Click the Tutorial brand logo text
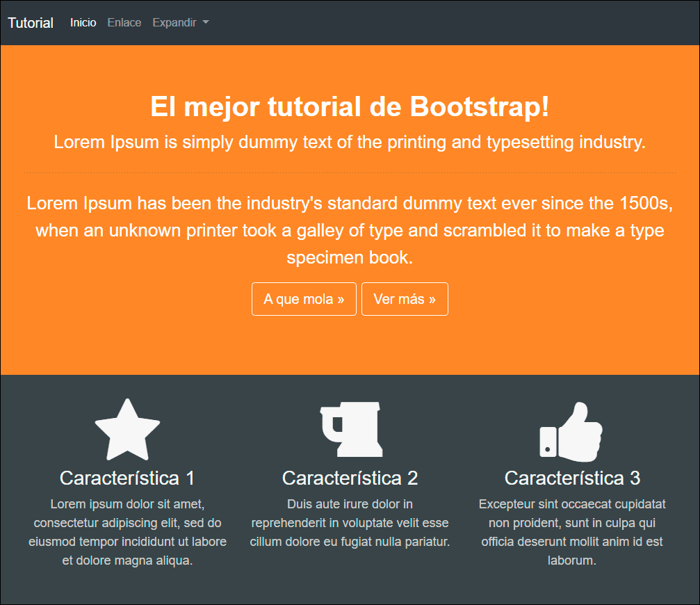 (31, 23)
